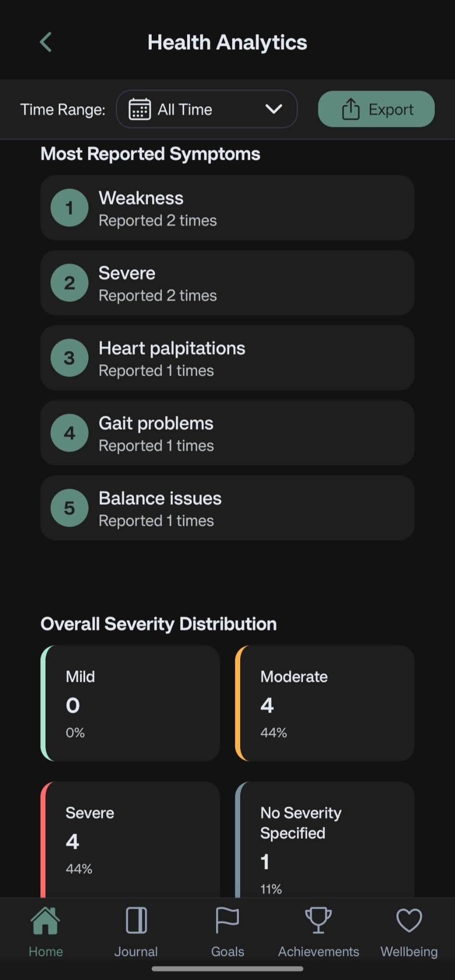Tap the calendar icon in Time Range
The width and height of the screenshot is (455, 980).
[139, 109]
